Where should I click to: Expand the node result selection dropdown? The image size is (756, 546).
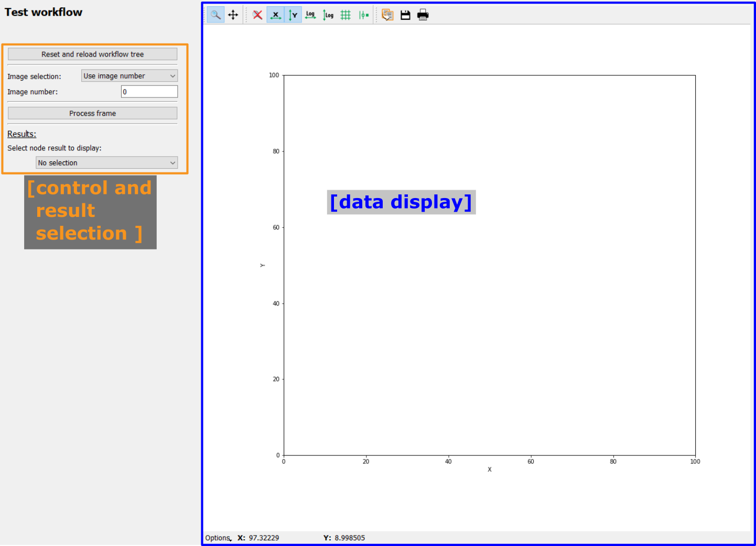pos(106,163)
